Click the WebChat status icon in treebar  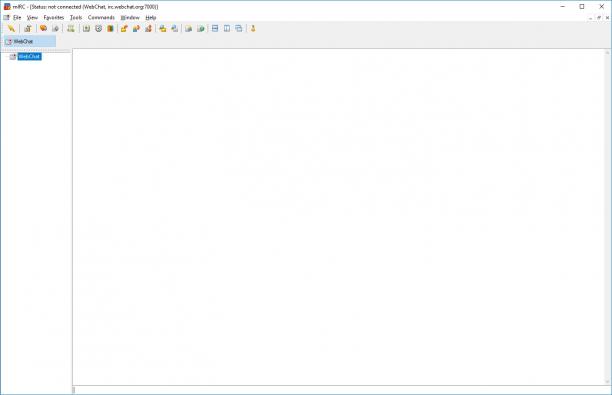tap(13, 57)
